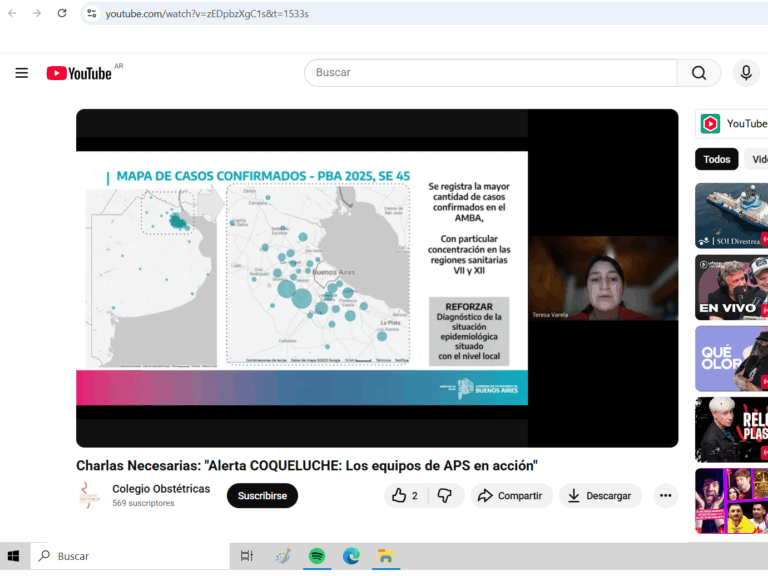
Task: Select the Todos filter chip
Action: tap(717, 159)
